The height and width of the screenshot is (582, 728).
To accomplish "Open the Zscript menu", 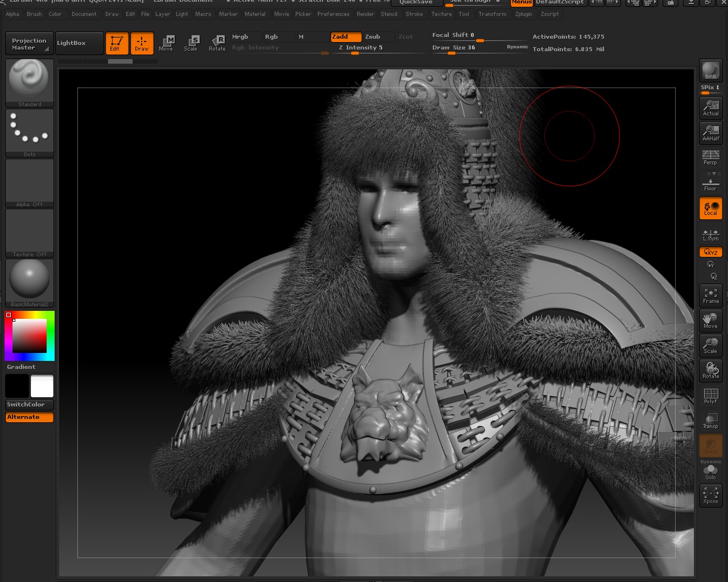I will click(550, 14).
